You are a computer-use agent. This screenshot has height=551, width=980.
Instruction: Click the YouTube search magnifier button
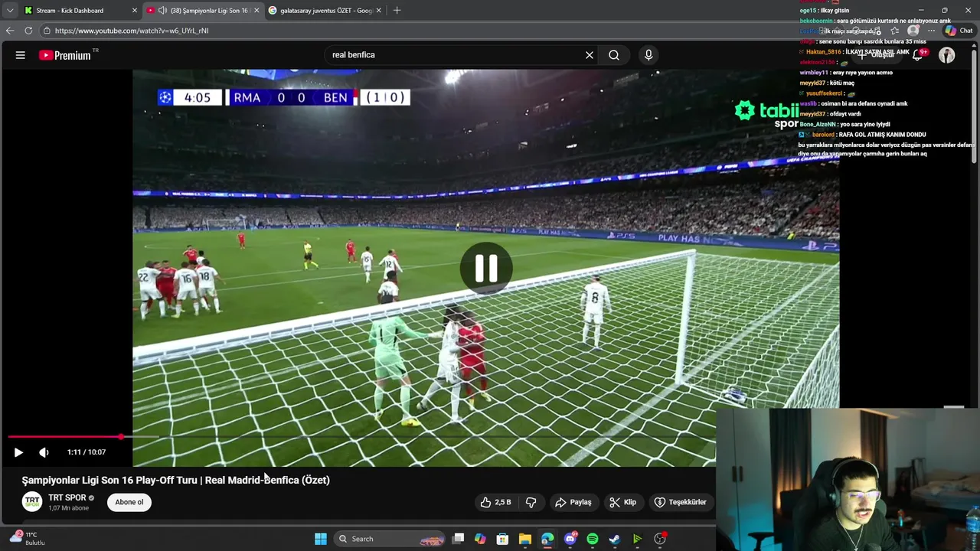coord(614,55)
